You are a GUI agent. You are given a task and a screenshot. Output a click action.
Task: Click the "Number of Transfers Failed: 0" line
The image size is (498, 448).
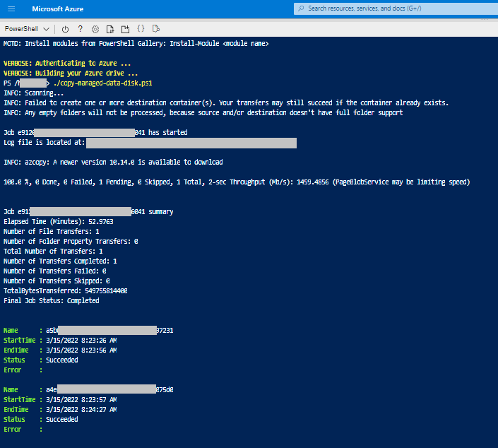tap(55, 271)
